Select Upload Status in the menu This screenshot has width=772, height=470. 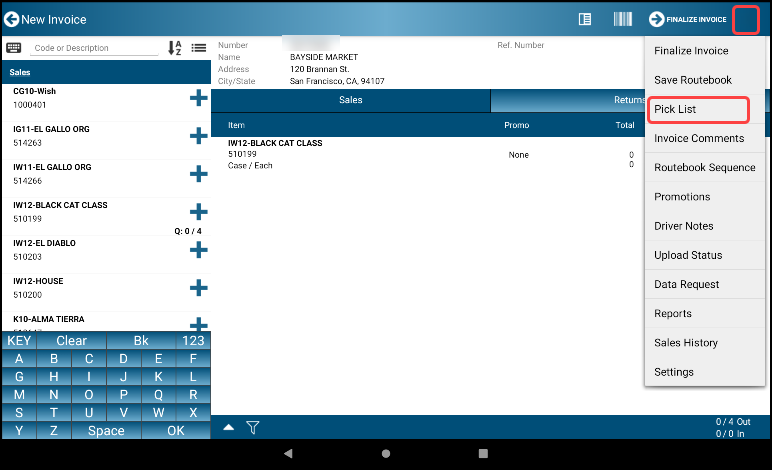pyautogui.click(x=705, y=255)
